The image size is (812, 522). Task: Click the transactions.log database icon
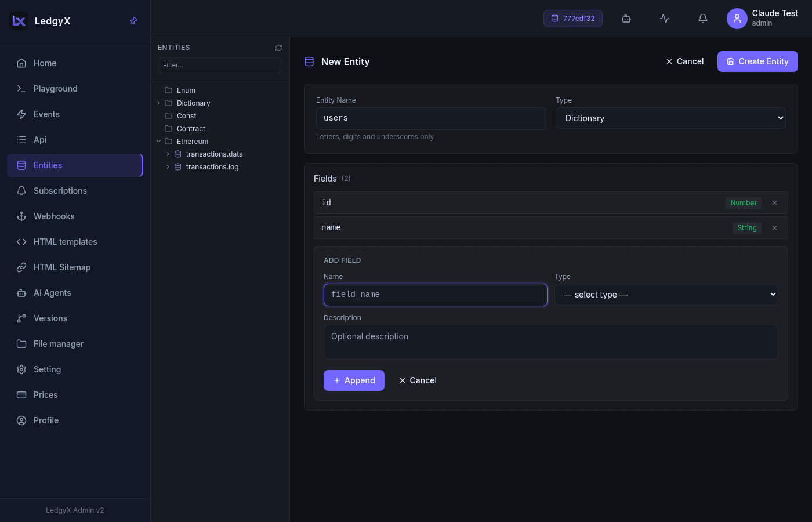(178, 167)
